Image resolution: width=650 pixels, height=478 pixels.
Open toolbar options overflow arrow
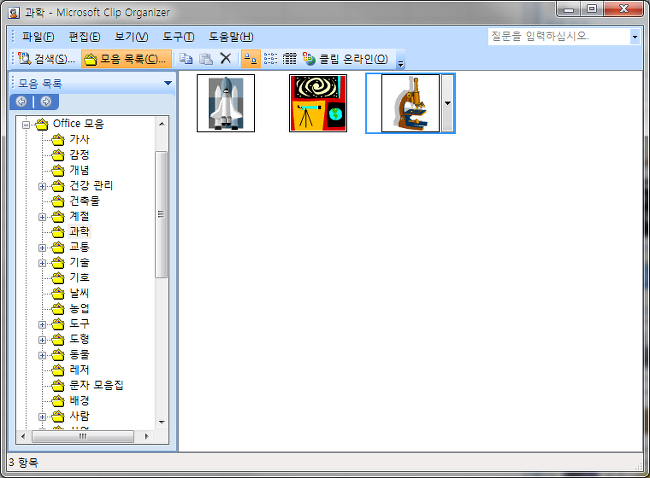400,63
